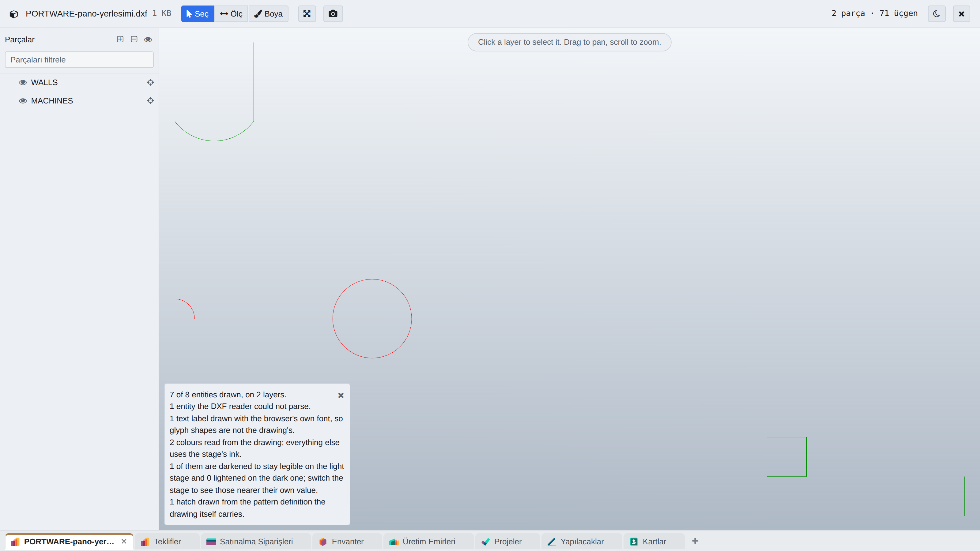The width and height of the screenshot is (980, 551).
Task: Take a snapshot with camera icon
Action: (x=333, y=14)
